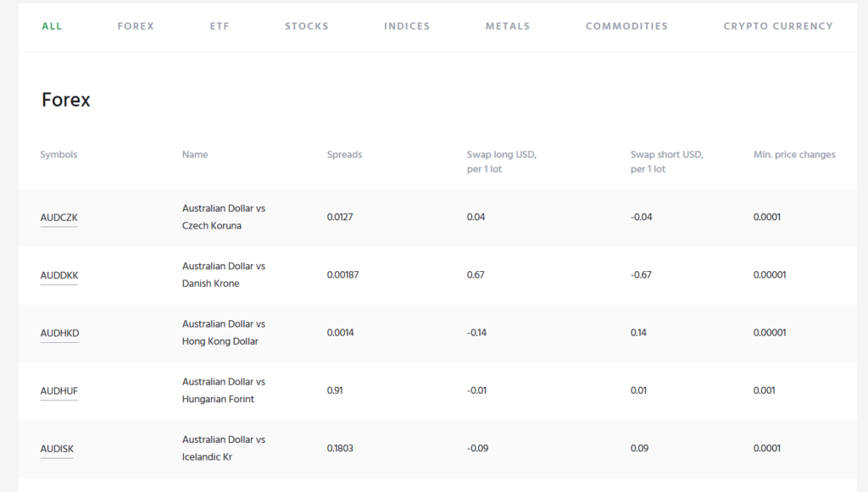Open the AUDCZK symbol link

[58, 218]
